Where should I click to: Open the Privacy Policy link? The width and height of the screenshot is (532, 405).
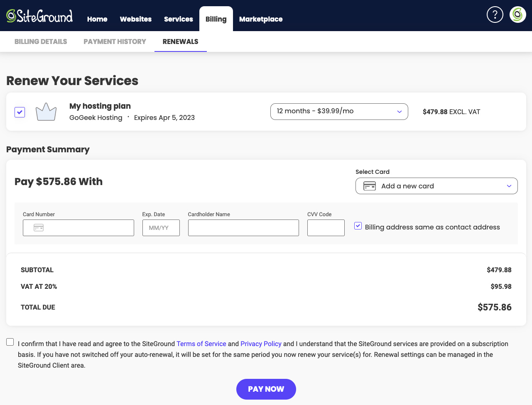(x=261, y=344)
